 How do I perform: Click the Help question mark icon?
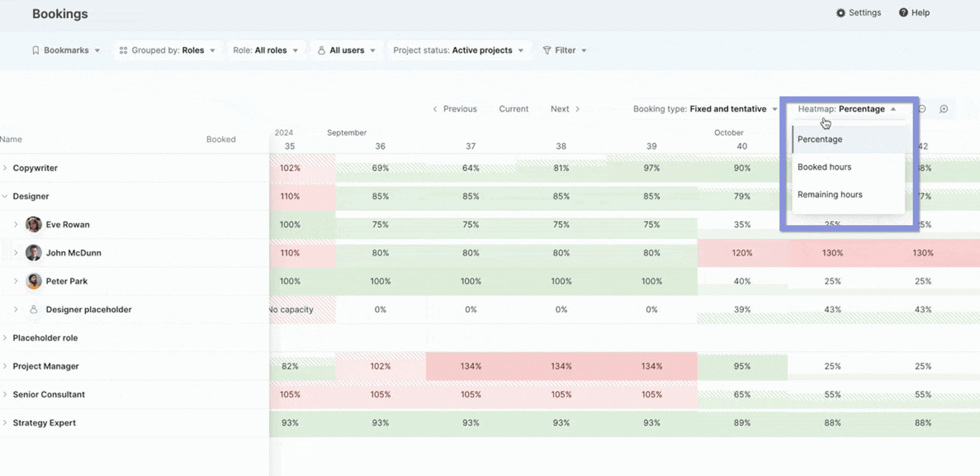point(903,12)
